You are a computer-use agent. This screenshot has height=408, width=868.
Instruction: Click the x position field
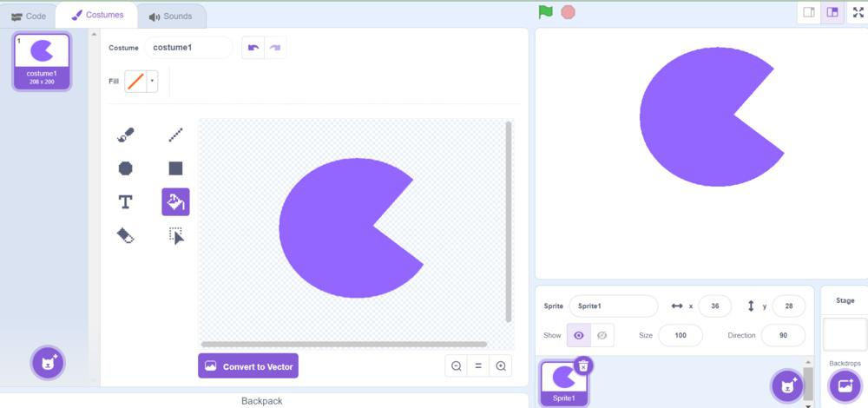[x=714, y=306]
